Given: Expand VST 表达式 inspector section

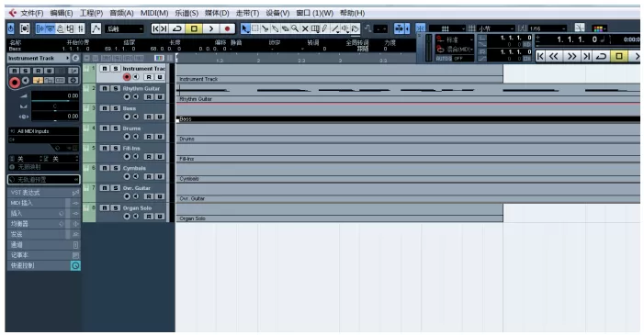Looking at the screenshot, I should coord(43,192).
